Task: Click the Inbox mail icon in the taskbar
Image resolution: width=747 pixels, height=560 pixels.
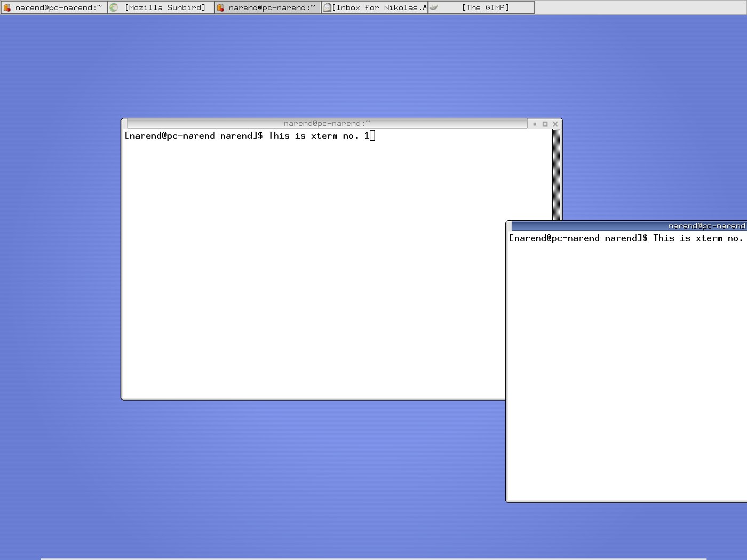Action: tap(327, 7)
